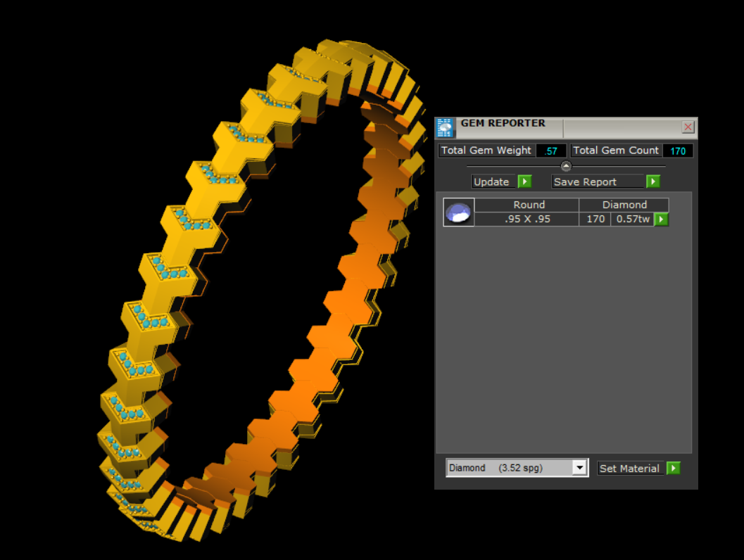Select the round gem thumbnail icon
The width and height of the screenshot is (744, 560).
[459, 212]
